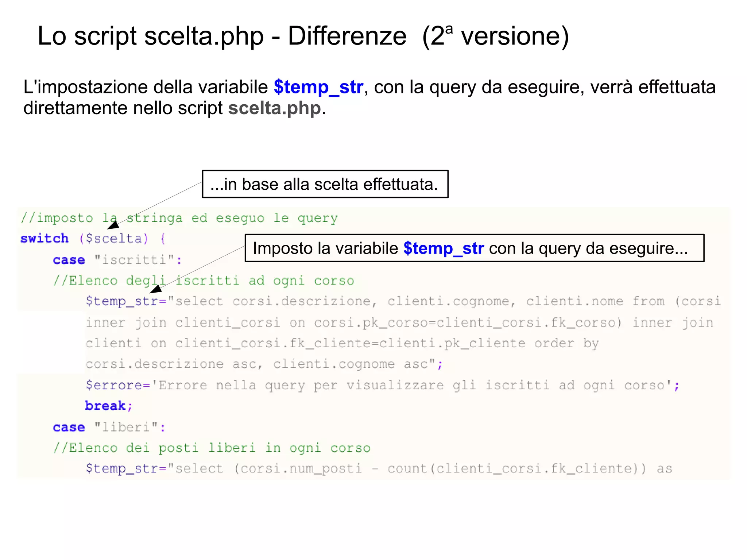The width and height of the screenshot is (747, 560).
Task: Click the line 'clienti on clienti_corsi.fk_cliente=clienti.pk_cliente order by'
Action: click(x=342, y=343)
